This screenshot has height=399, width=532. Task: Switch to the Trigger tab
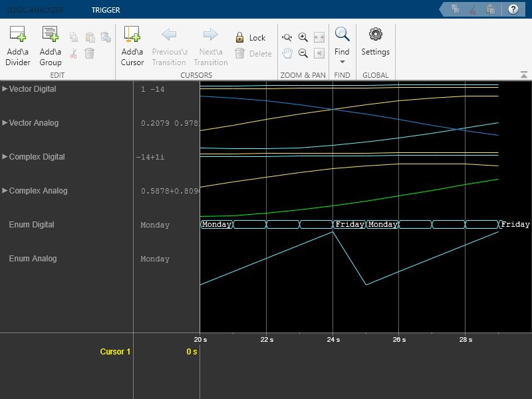[x=106, y=10]
